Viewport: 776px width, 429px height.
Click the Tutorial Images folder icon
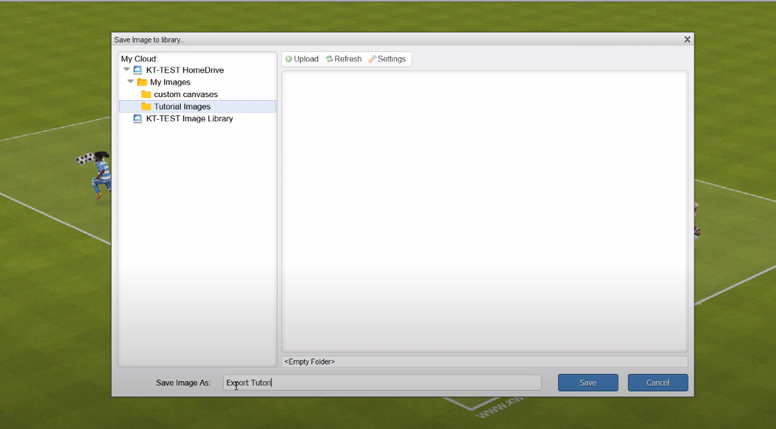tap(146, 106)
